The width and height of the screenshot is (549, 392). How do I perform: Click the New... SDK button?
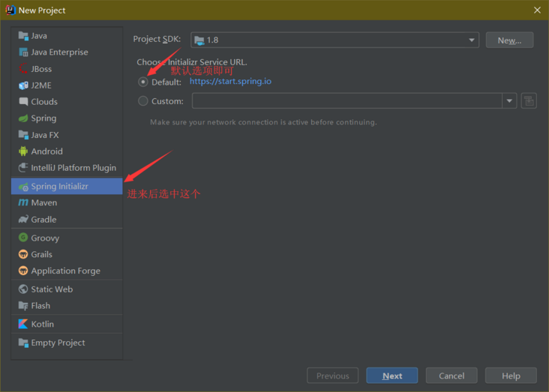point(509,40)
